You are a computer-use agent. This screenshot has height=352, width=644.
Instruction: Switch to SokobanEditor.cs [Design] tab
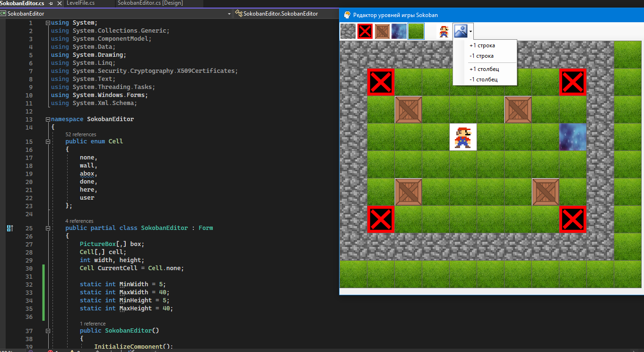coord(150,3)
